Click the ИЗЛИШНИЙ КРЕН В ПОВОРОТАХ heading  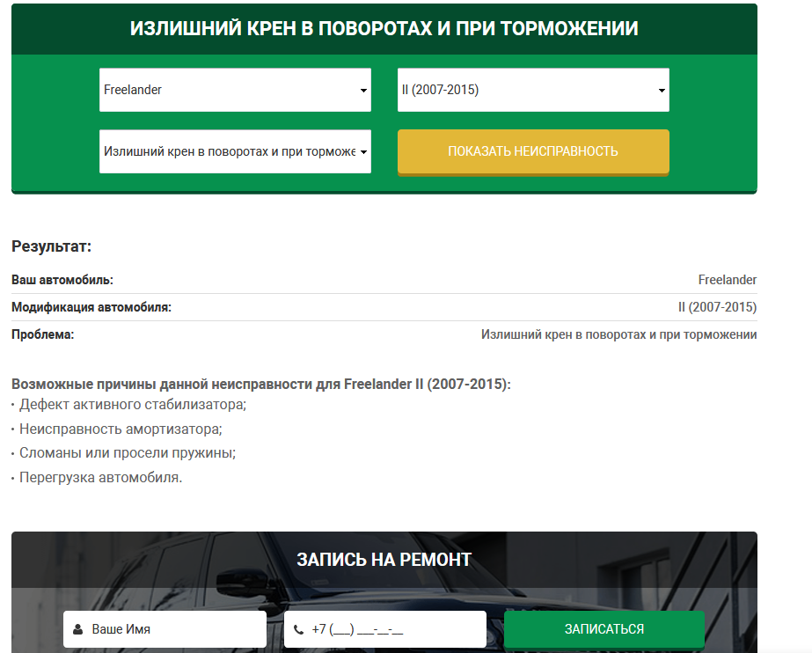(x=384, y=28)
